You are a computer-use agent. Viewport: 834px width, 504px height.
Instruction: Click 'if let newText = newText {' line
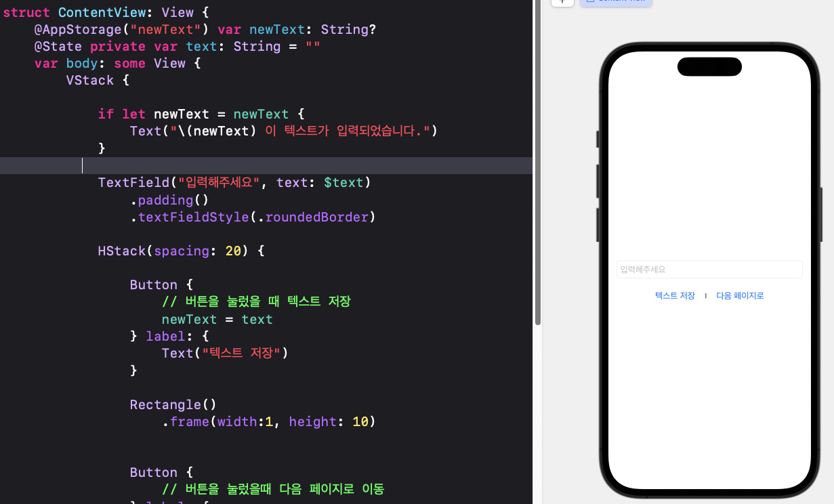(x=201, y=114)
